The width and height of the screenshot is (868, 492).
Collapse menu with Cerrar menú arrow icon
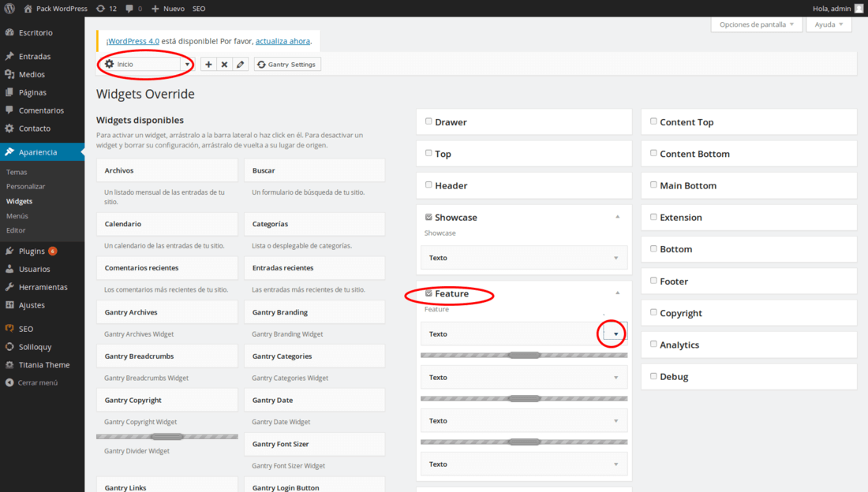(x=9, y=382)
